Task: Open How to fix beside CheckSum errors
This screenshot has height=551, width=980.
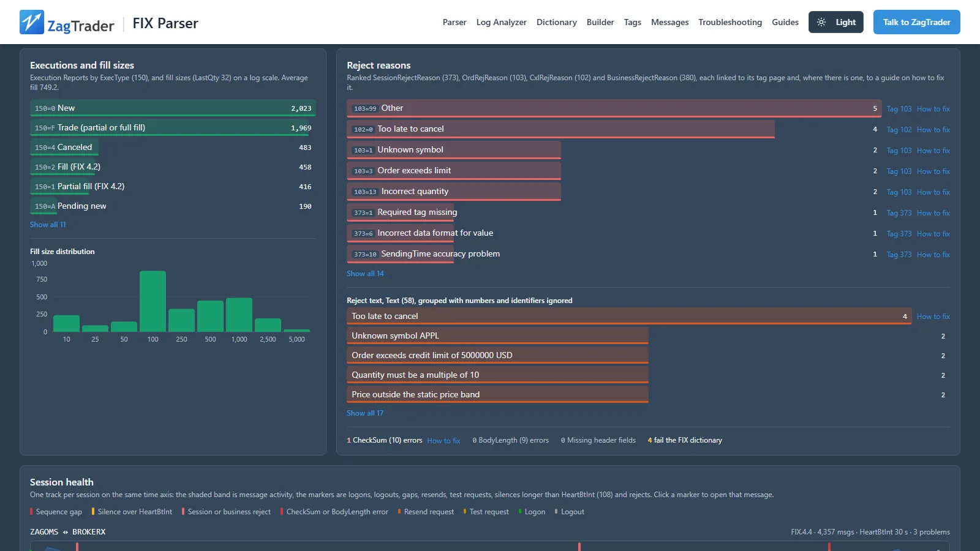Action: [443, 441]
